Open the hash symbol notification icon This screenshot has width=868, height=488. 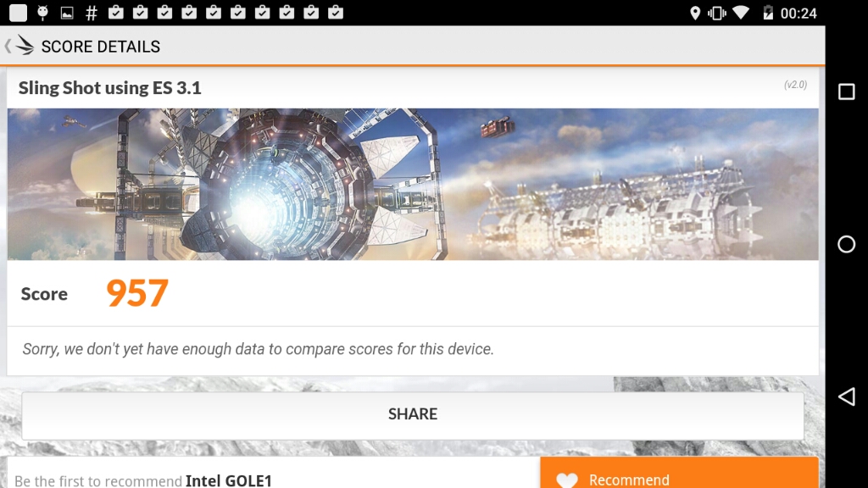pos(92,14)
